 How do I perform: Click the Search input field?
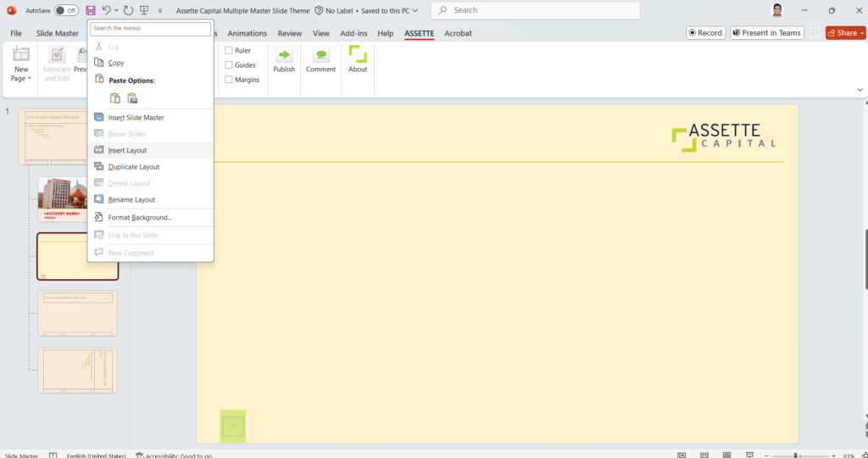click(x=536, y=10)
